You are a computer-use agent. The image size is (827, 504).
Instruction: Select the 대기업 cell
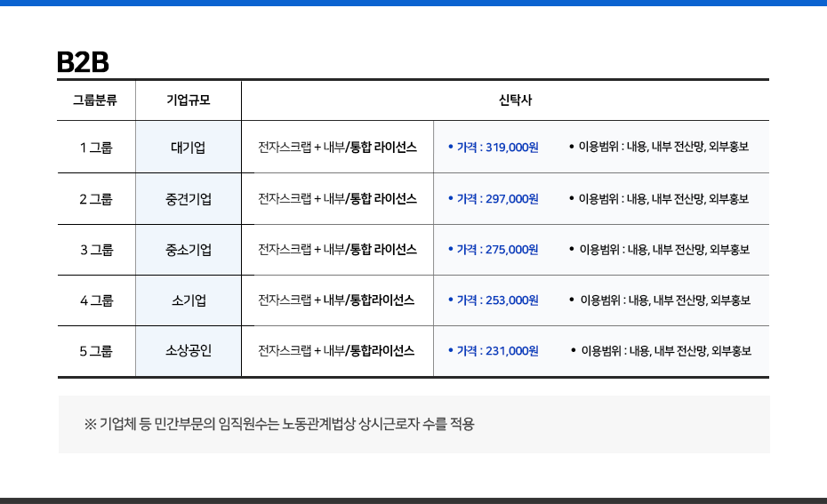(x=189, y=147)
